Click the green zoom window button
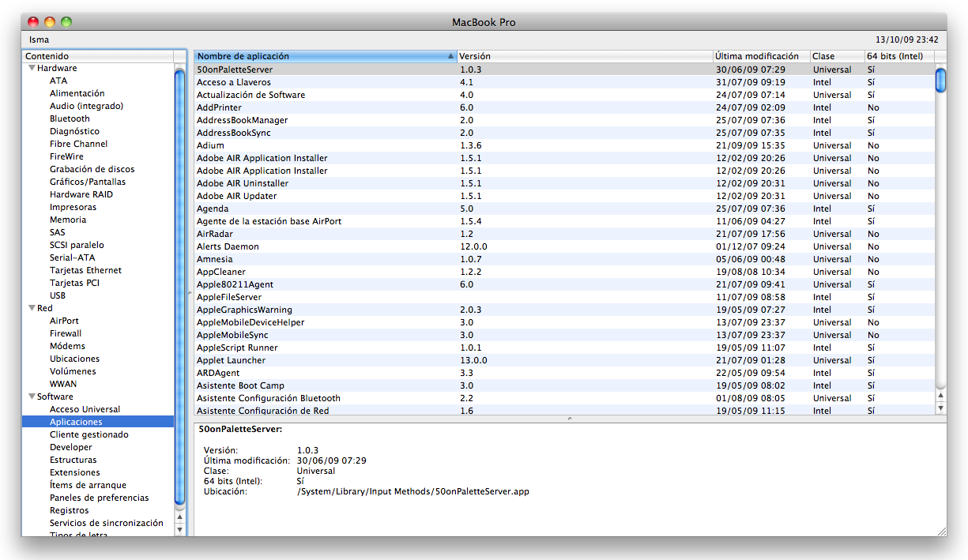968x560 pixels. (x=66, y=22)
